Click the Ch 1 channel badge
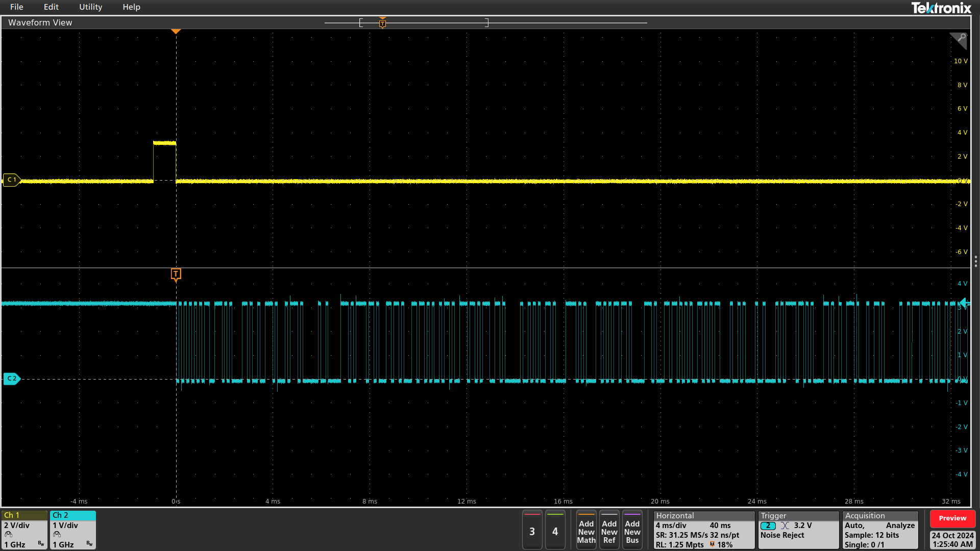 click(13, 515)
